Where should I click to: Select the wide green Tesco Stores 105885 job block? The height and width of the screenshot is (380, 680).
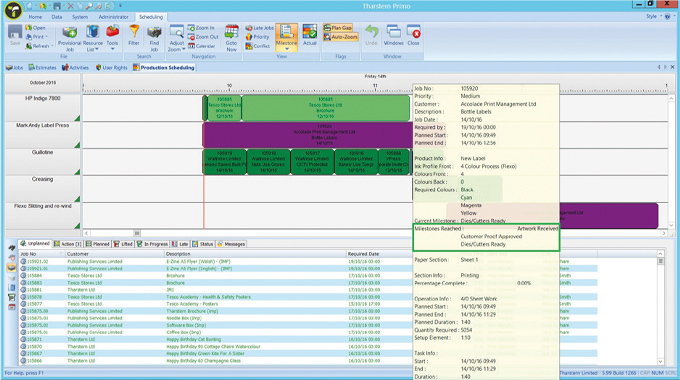pyautogui.click(x=325, y=108)
